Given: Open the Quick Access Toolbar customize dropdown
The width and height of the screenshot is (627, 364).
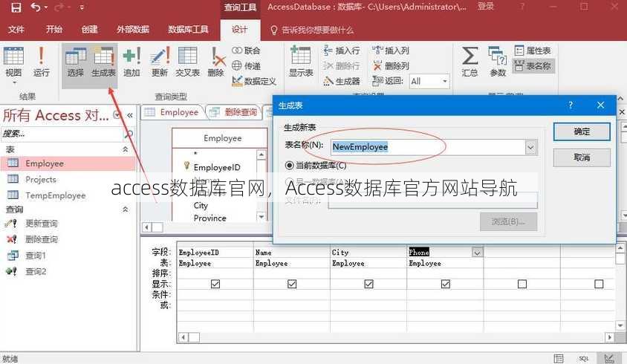Looking at the screenshot, I should 82,7.
